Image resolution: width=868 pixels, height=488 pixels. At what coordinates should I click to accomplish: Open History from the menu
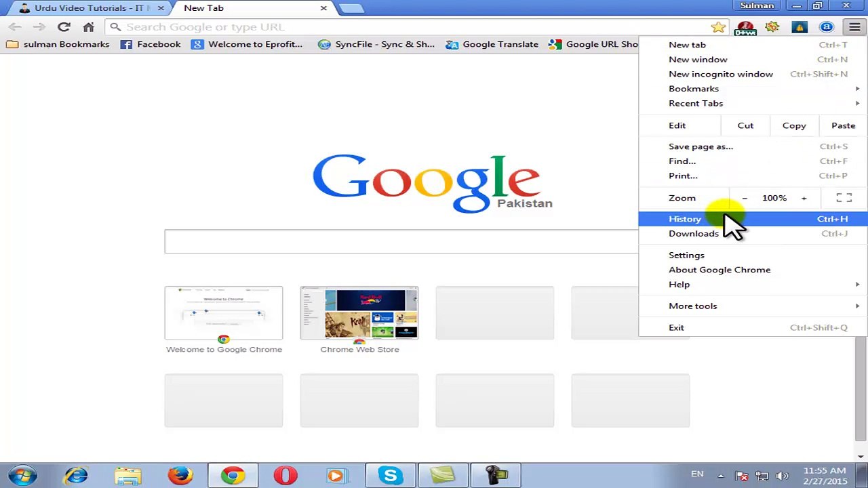click(x=753, y=219)
